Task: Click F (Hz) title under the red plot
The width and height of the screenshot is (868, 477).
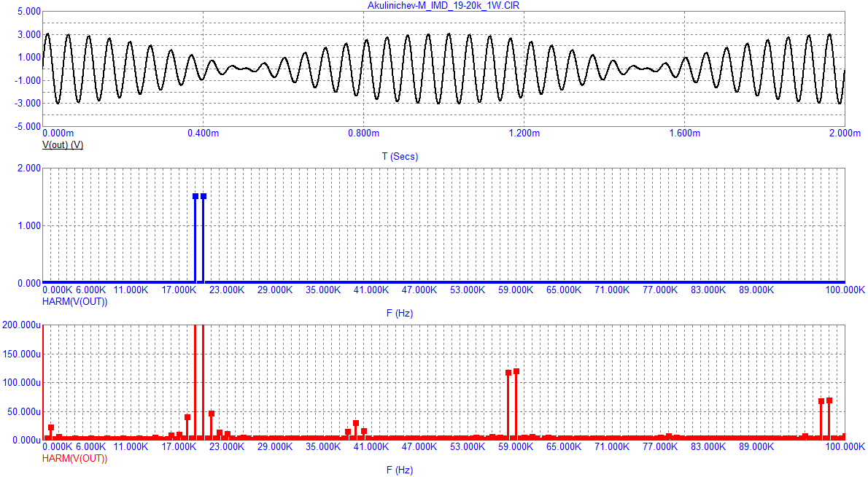Action: 400,470
